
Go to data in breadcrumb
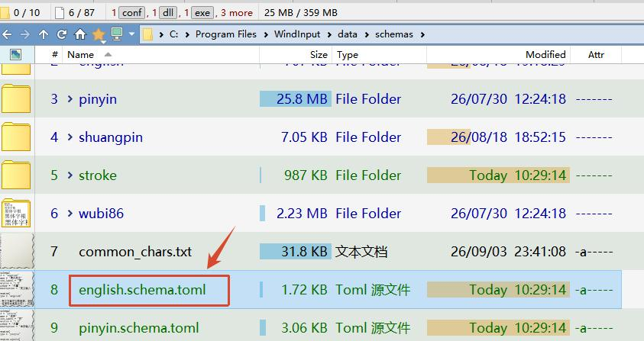pos(348,34)
